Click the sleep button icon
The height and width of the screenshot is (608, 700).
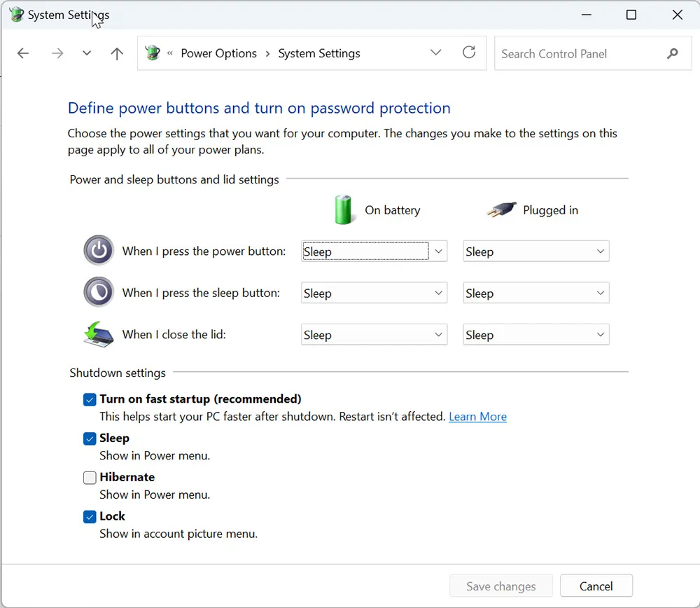pyautogui.click(x=98, y=292)
